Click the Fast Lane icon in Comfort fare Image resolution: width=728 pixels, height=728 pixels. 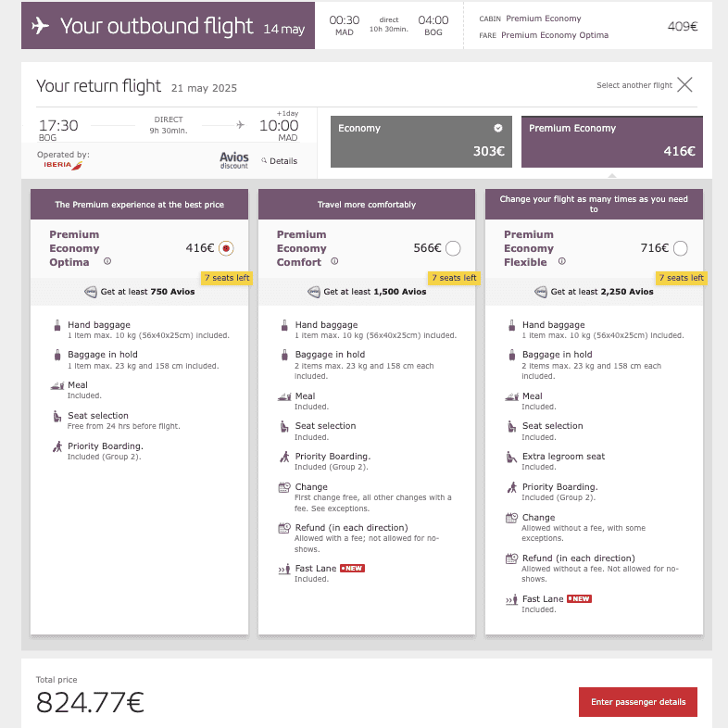click(284, 569)
